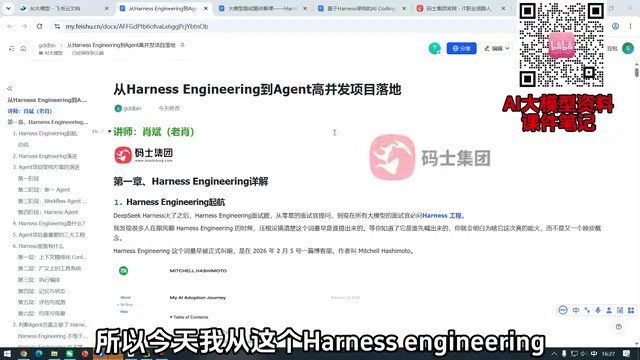
Task: Open the browser tab search dropdown
Action: tap(8, 8)
